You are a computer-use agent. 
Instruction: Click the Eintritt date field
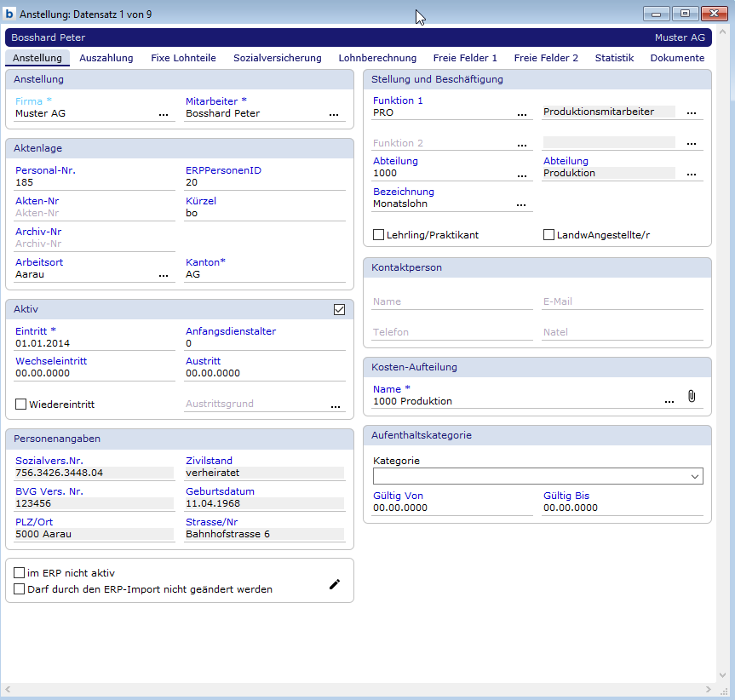coord(94,343)
